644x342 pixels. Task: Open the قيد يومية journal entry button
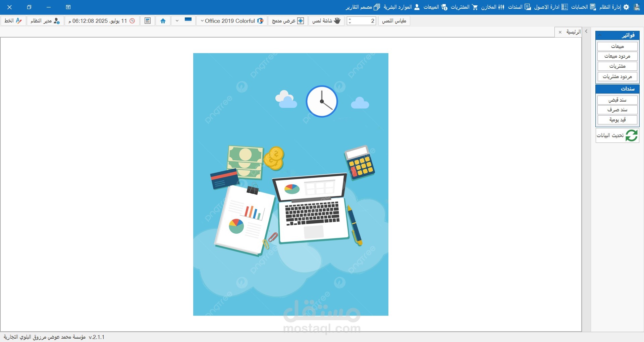tap(617, 120)
